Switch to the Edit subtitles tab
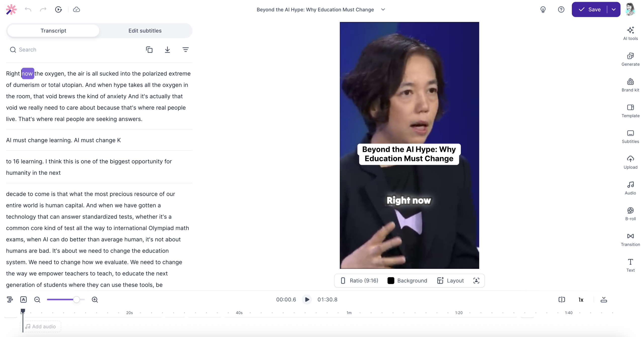Viewport: 644px width, 337px height. coord(145,31)
